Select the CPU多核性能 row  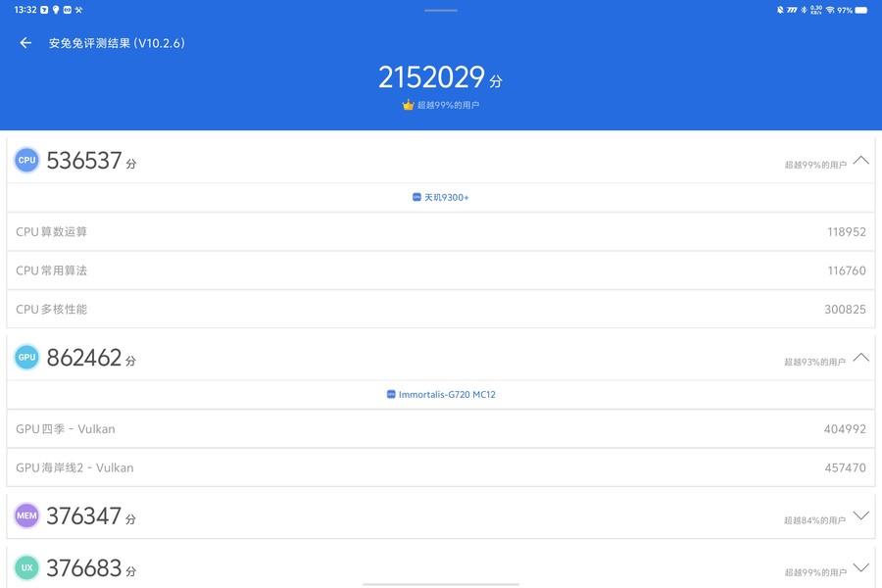pos(441,310)
